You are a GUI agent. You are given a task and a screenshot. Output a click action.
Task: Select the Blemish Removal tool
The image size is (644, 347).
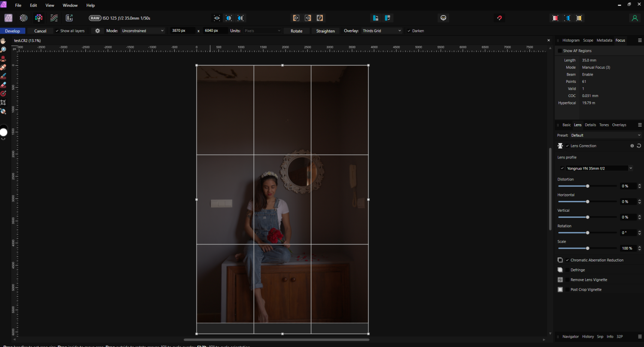[3, 67]
